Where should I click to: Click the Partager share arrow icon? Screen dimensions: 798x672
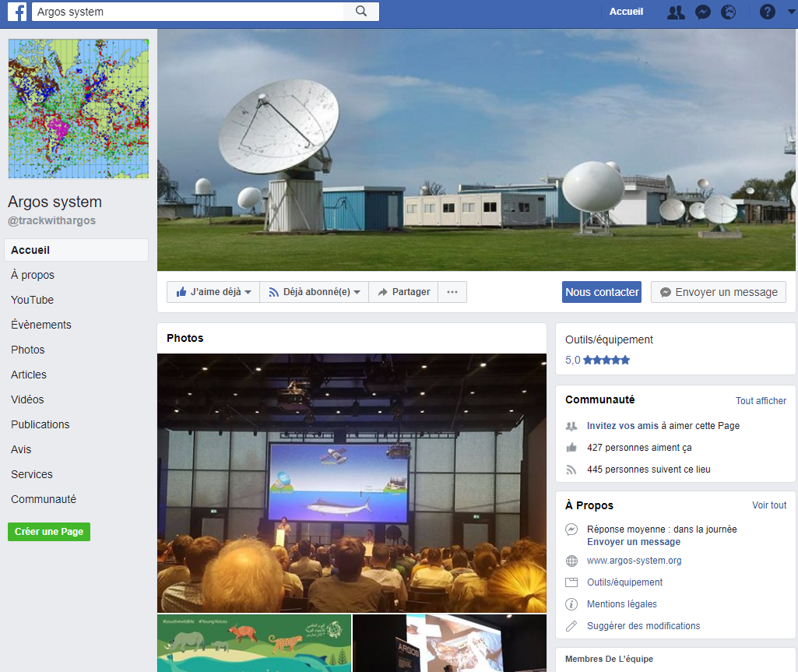[x=383, y=292]
